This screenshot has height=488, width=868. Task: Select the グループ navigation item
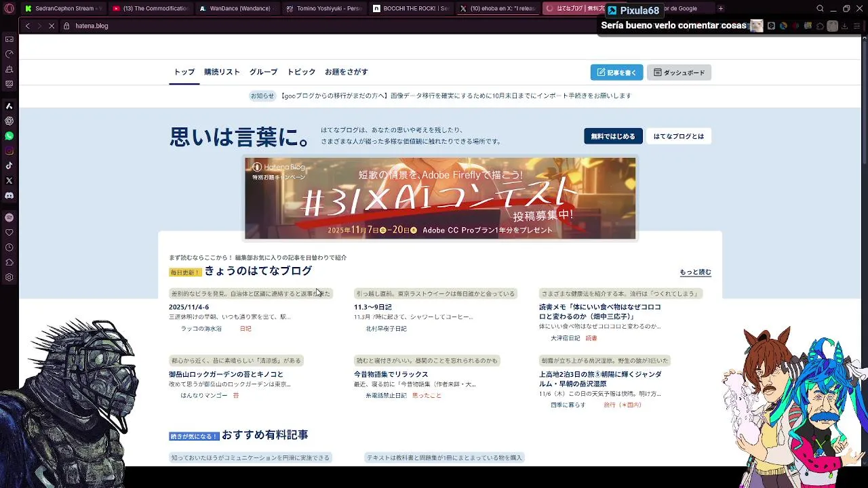(x=263, y=72)
